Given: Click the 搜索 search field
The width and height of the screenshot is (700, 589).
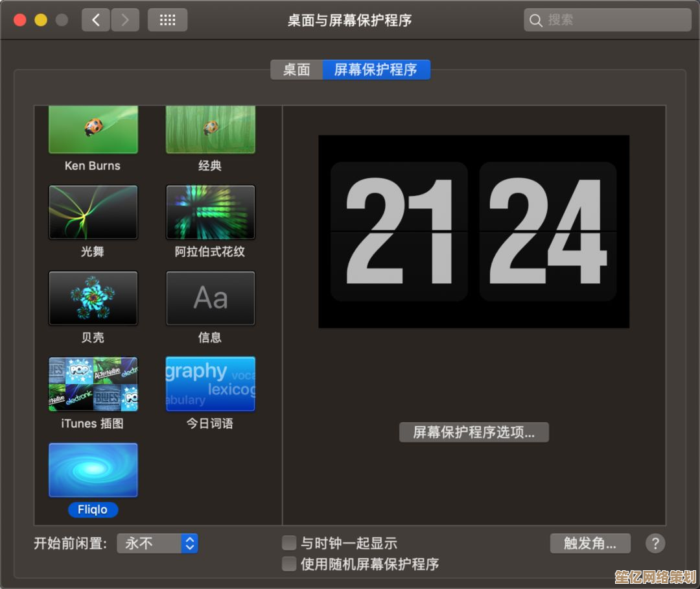Looking at the screenshot, I should click(x=608, y=20).
